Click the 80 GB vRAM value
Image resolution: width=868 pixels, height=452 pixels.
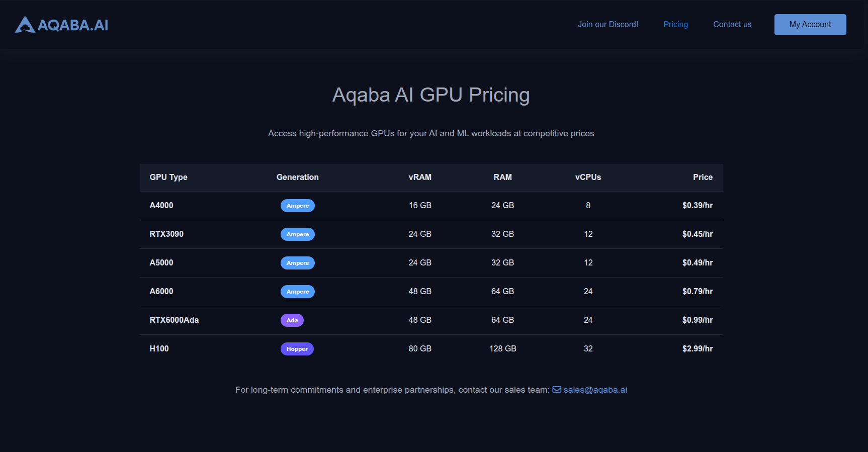point(420,348)
